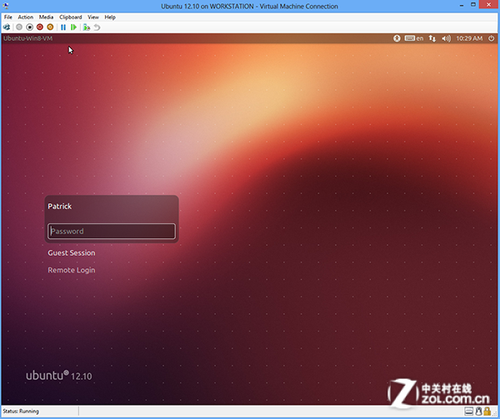Open the accessibility indicator in Ubuntu panel
500x419 pixels.
[x=397, y=38]
